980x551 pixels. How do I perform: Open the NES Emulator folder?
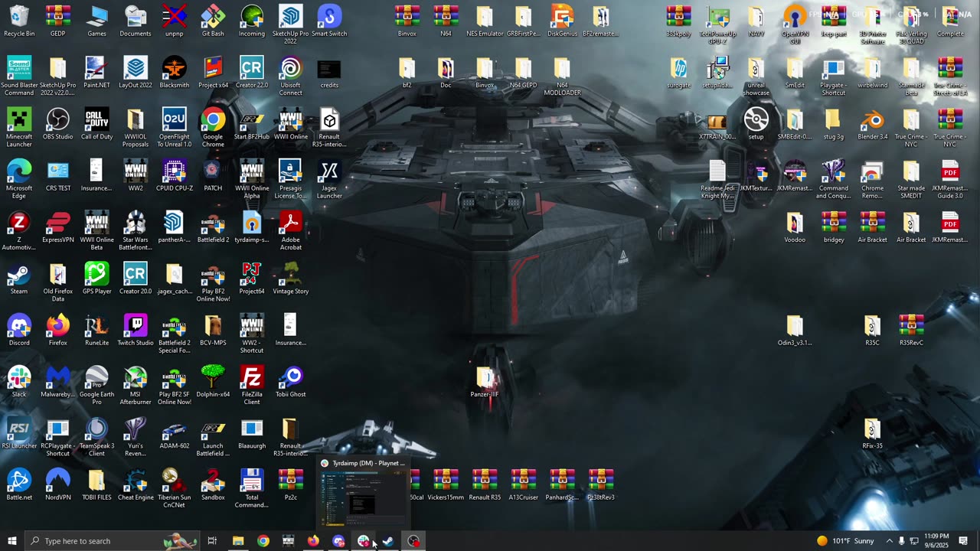[x=485, y=21]
